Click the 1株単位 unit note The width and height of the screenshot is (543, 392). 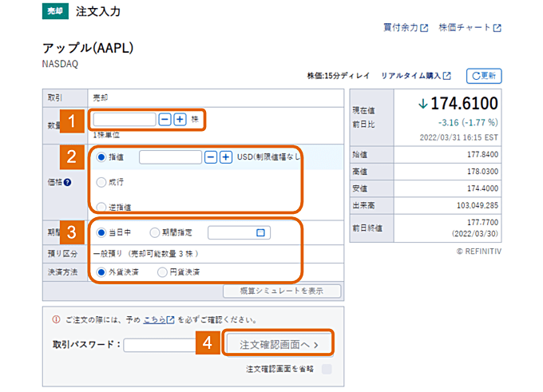click(106, 135)
